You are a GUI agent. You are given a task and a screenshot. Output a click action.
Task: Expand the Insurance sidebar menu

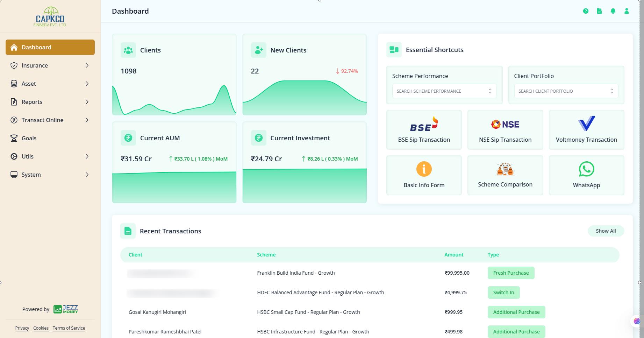click(50, 65)
